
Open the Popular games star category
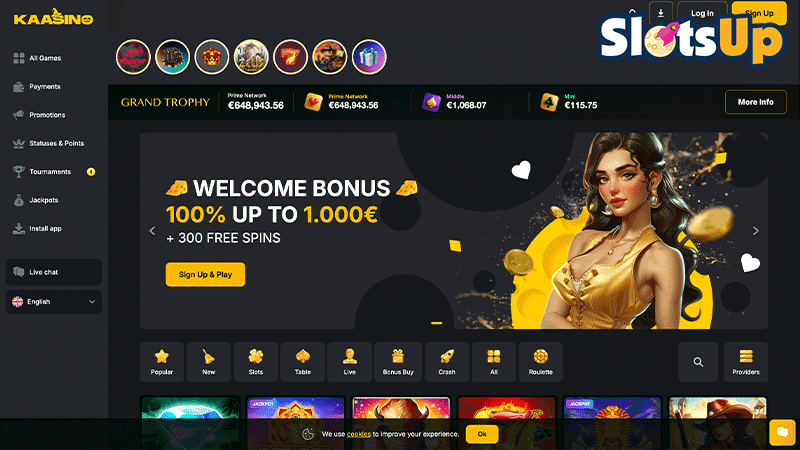click(162, 362)
